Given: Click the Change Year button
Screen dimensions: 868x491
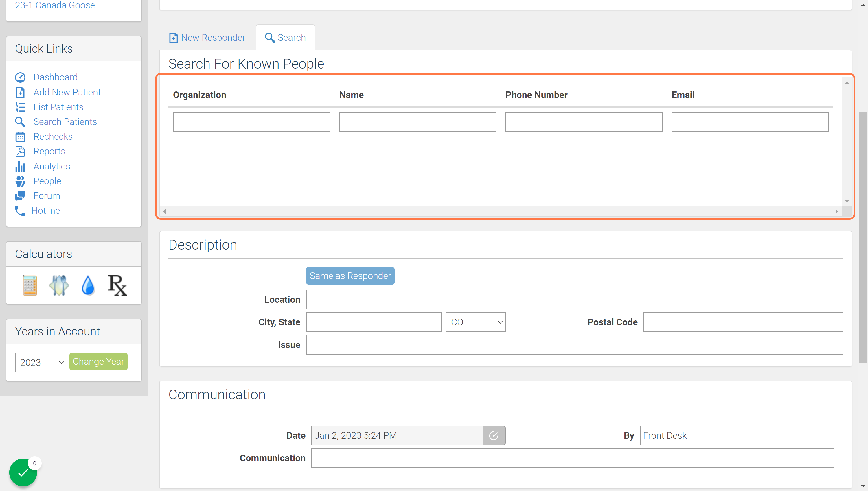Looking at the screenshot, I should 98,361.
